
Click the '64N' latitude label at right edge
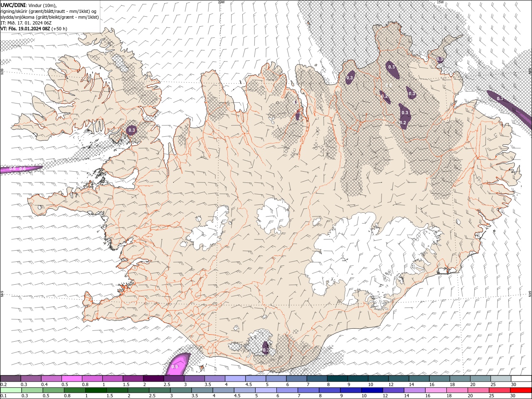click(530, 294)
